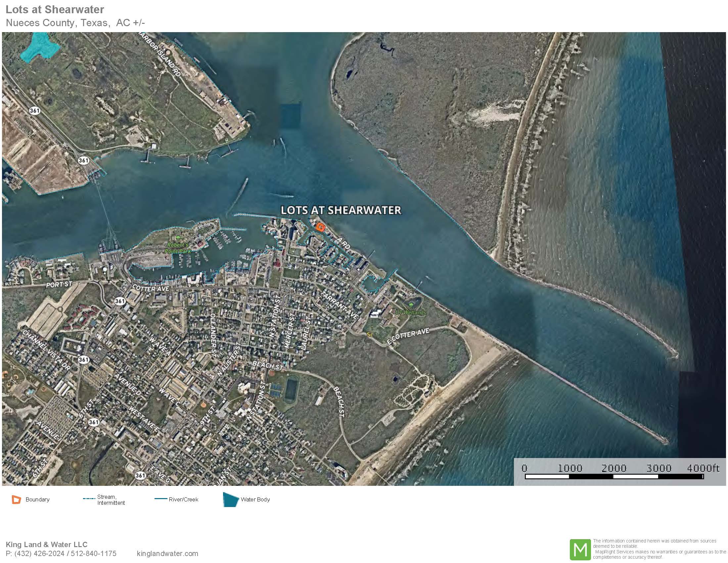
Task: Click the orange Boundary legend icon
Action: pos(16,500)
